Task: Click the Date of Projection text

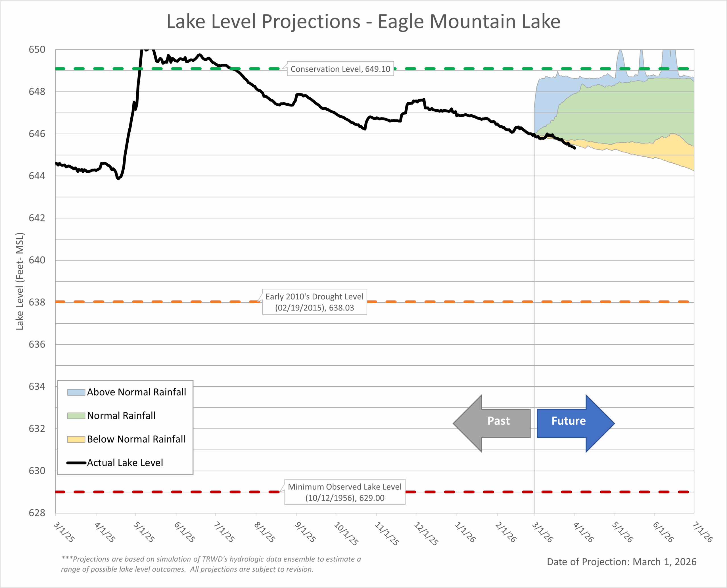Action: [x=621, y=562]
